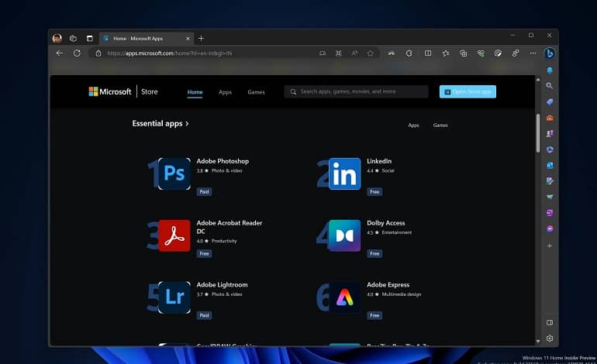Select the Home - Microsoft Apps tab

coord(146,39)
